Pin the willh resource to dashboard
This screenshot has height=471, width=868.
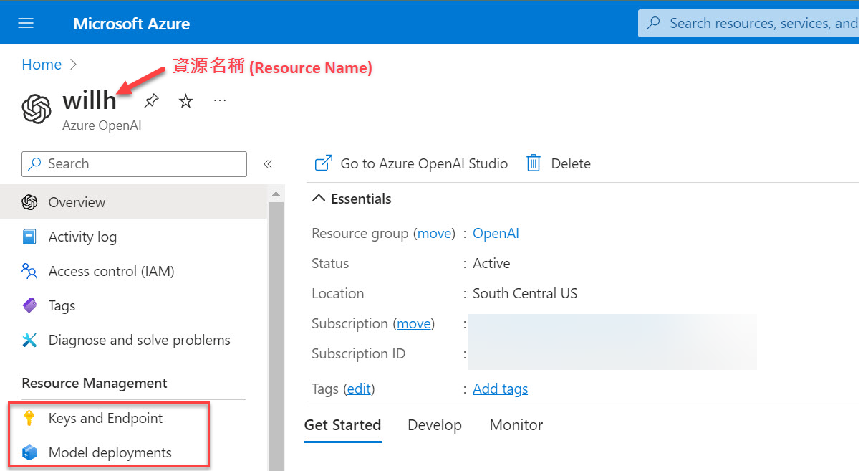coord(151,101)
